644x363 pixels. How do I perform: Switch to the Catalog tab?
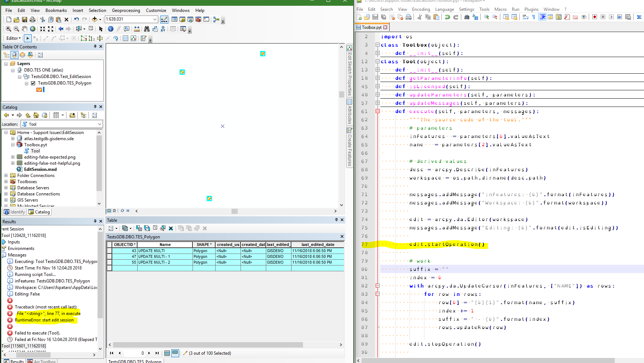pos(39,212)
